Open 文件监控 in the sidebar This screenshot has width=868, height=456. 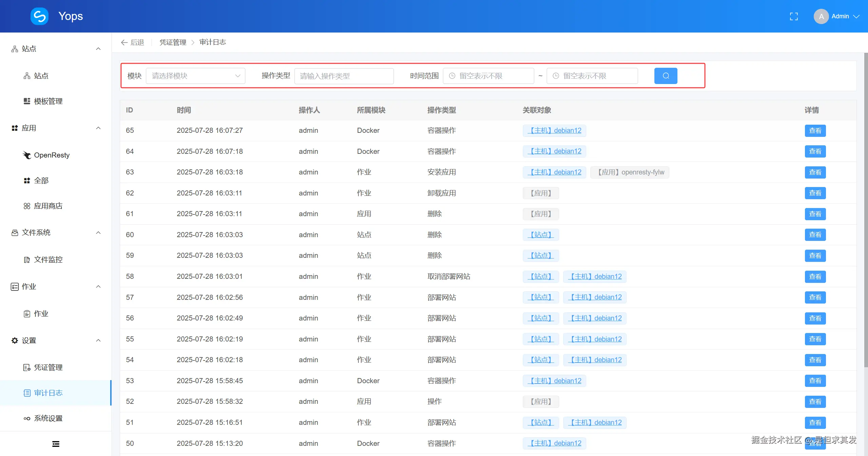(48, 260)
